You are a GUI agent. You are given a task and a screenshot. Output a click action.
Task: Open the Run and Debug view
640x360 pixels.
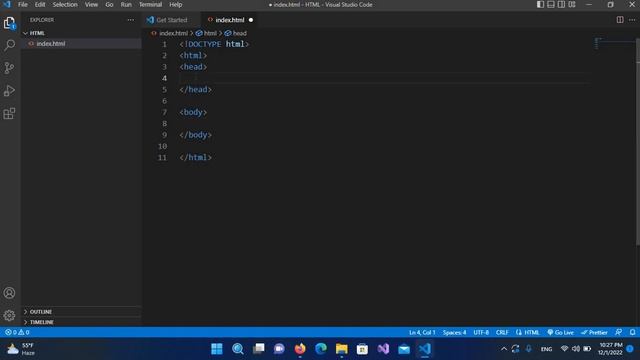pyautogui.click(x=9, y=91)
